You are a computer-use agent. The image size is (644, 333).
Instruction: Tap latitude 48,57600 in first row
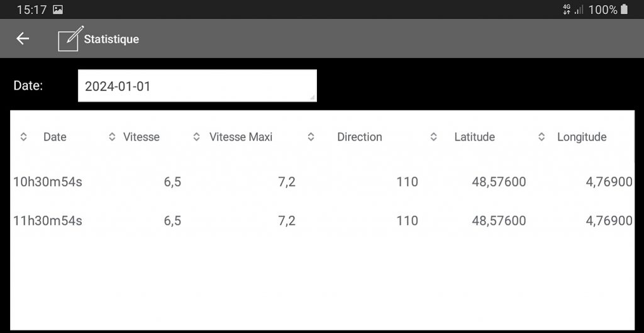tap(499, 182)
